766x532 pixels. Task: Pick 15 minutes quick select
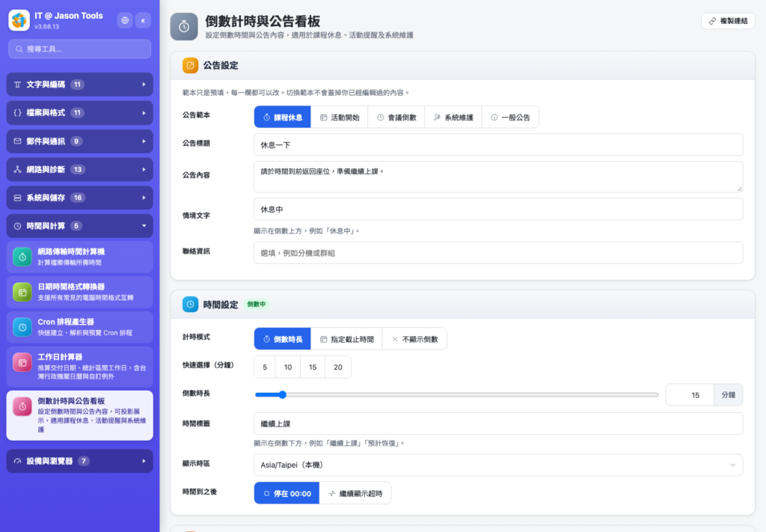click(x=313, y=367)
